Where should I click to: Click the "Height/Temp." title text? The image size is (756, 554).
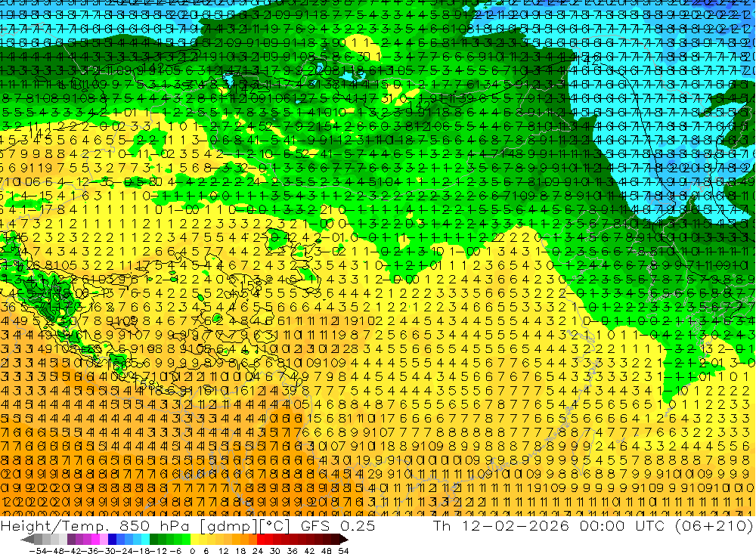click(x=54, y=526)
